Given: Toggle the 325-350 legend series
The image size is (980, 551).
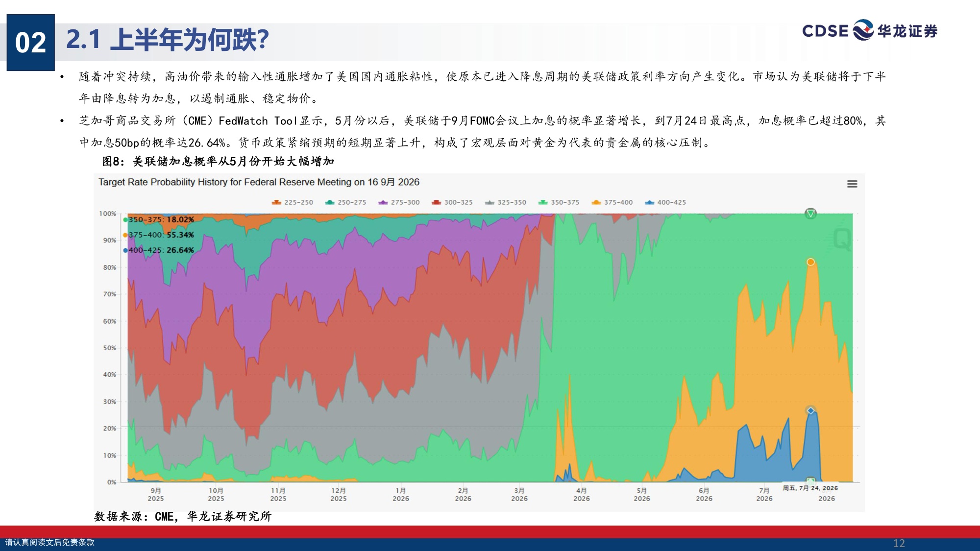Looking at the screenshot, I should [x=506, y=202].
